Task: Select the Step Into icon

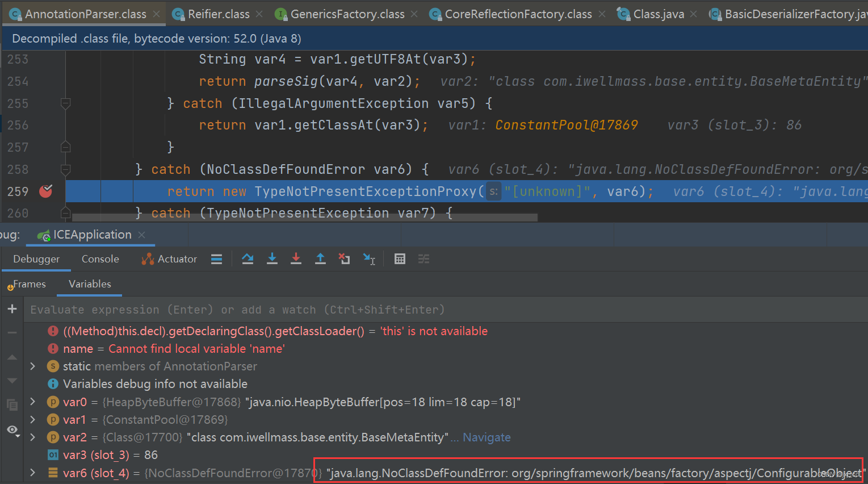Action: pos(272,258)
